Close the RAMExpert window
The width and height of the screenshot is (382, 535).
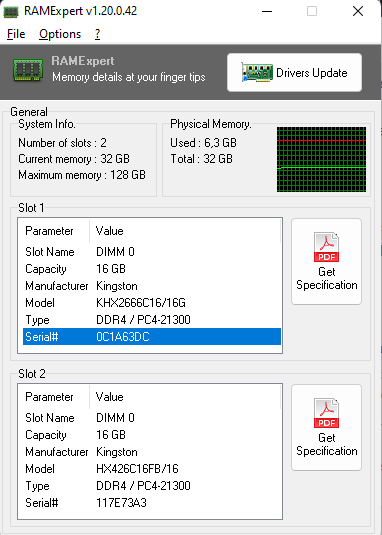(x=358, y=11)
